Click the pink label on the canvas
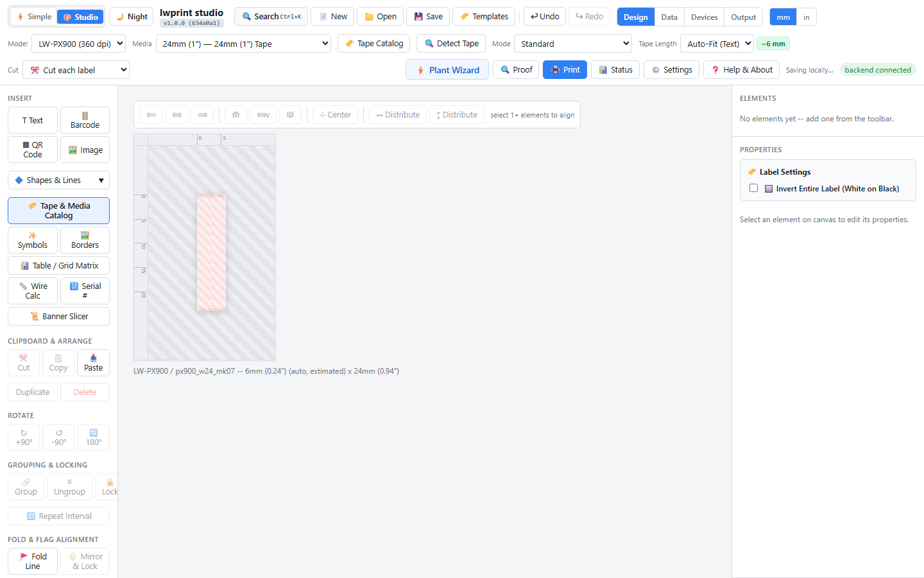The image size is (924, 578). pyautogui.click(x=211, y=253)
